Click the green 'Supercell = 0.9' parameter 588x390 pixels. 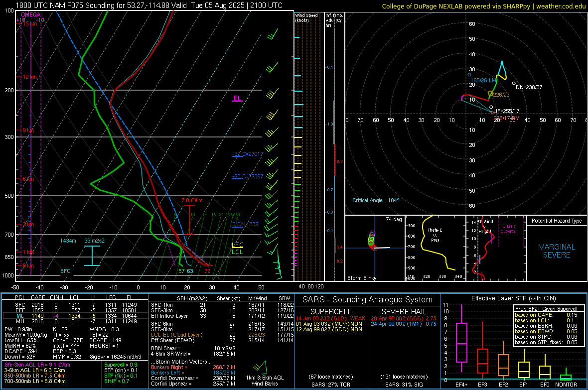pyautogui.click(x=121, y=365)
